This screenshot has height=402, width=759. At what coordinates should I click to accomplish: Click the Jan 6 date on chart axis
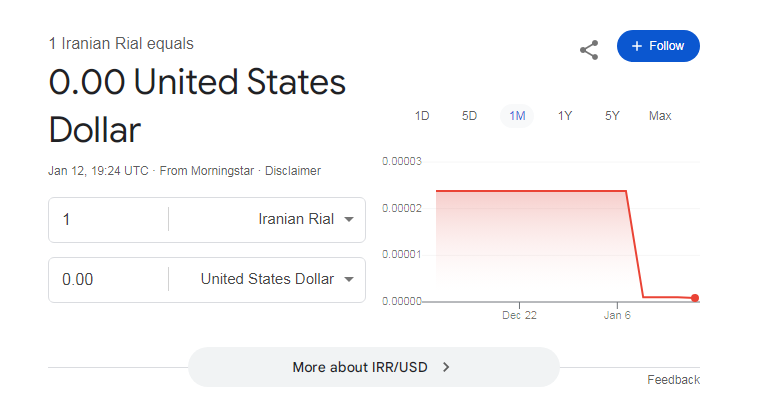tap(617, 315)
